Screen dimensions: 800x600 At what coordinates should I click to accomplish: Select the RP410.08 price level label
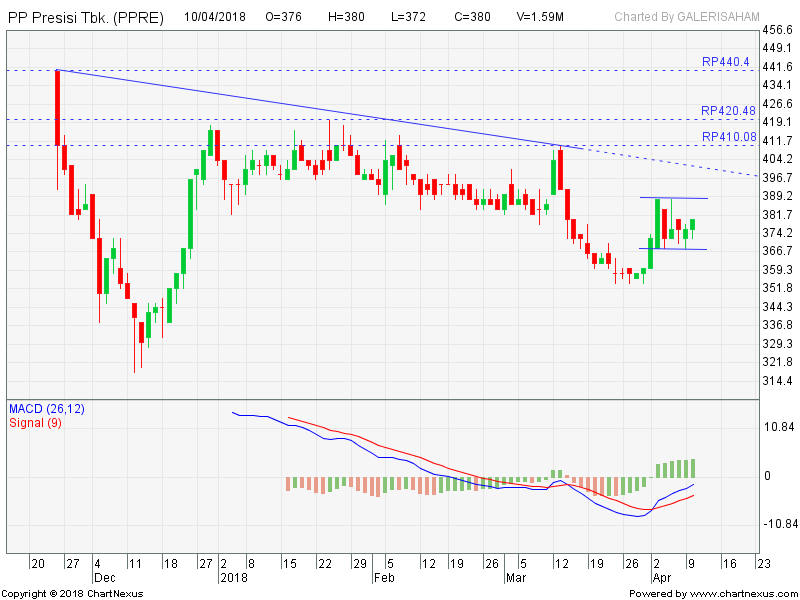728,137
